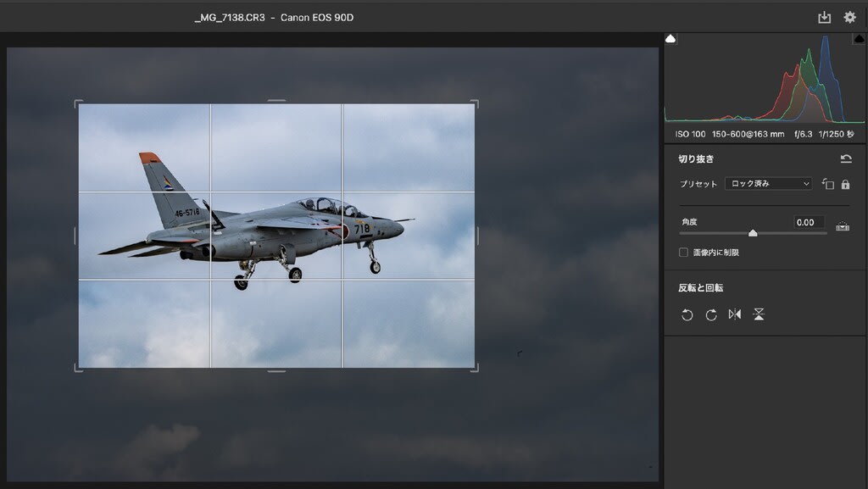The height and width of the screenshot is (489, 868).
Task: Click the save image download icon
Action: coord(824,17)
